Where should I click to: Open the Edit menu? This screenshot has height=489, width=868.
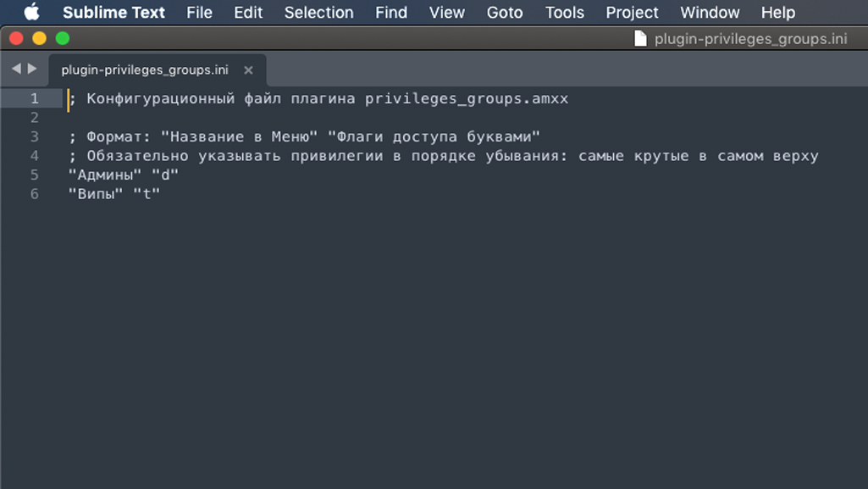248,12
